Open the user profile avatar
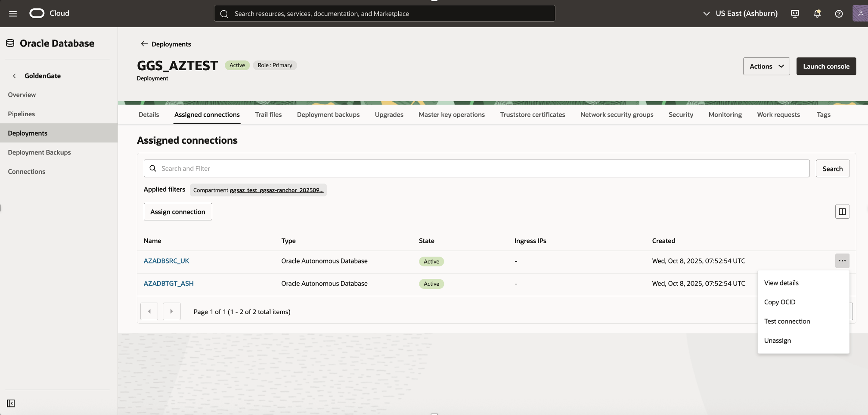 pyautogui.click(x=860, y=13)
